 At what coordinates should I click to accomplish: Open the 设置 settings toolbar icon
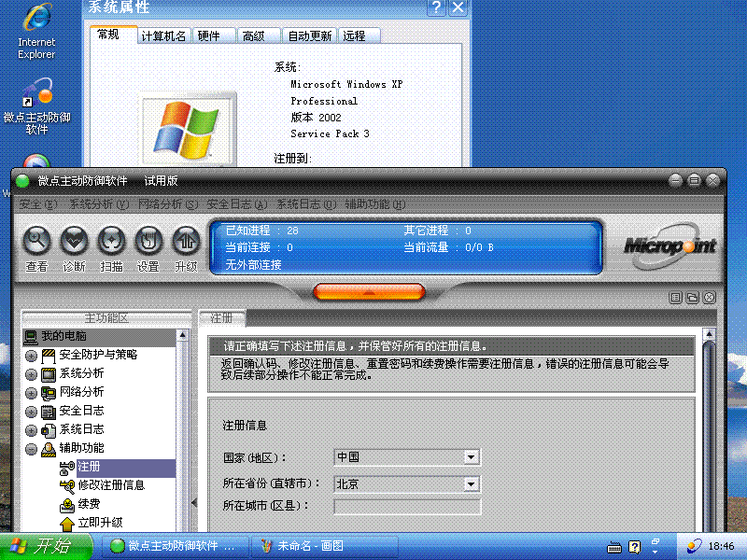[148, 242]
